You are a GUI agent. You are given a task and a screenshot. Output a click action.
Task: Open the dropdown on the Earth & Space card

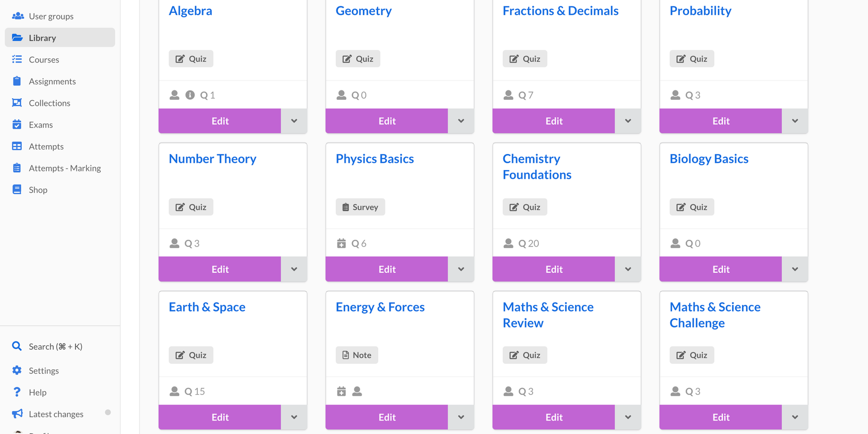click(293, 417)
